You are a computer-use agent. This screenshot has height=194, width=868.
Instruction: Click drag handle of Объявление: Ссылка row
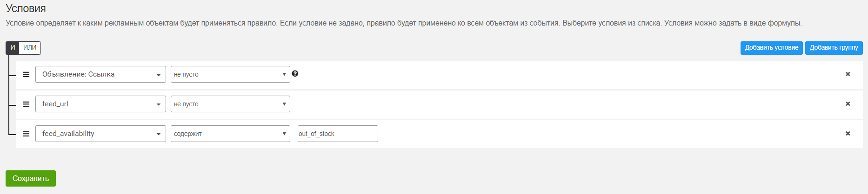(26, 74)
